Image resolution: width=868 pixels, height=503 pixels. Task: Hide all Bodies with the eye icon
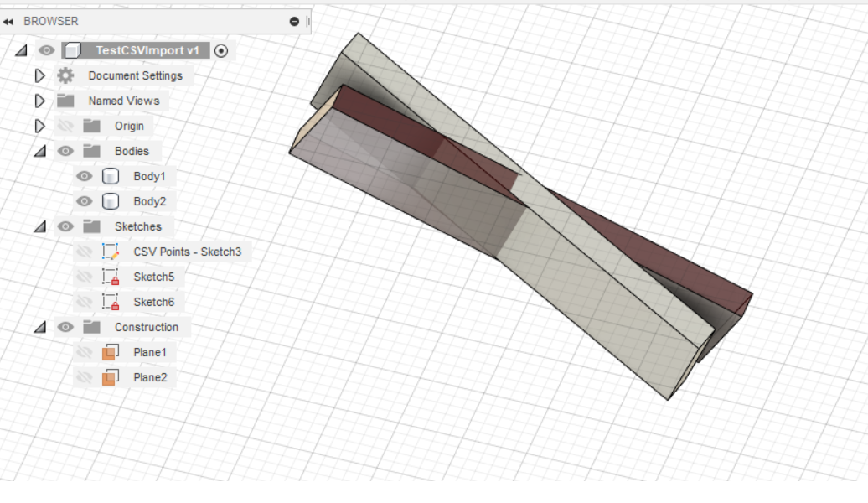[x=65, y=151]
